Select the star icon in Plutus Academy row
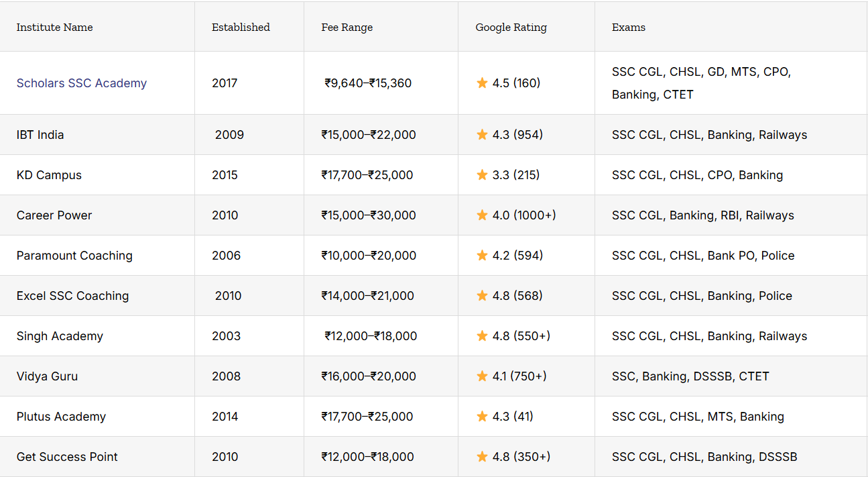Image resolution: width=868 pixels, height=477 pixels. click(x=482, y=417)
